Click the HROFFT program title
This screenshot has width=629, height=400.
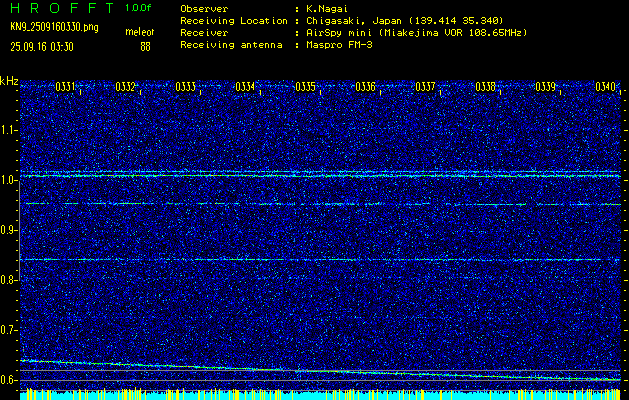pyautogui.click(x=63, y=8)
